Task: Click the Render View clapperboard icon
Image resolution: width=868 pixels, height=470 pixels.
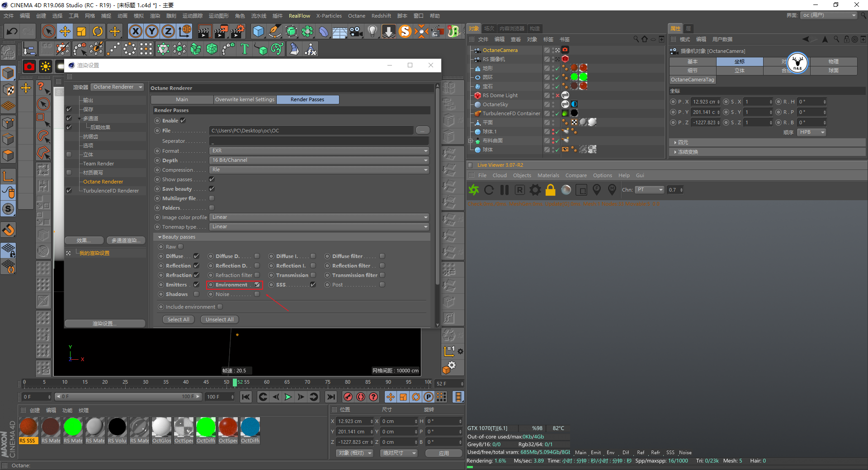Action: pos(204,31)
